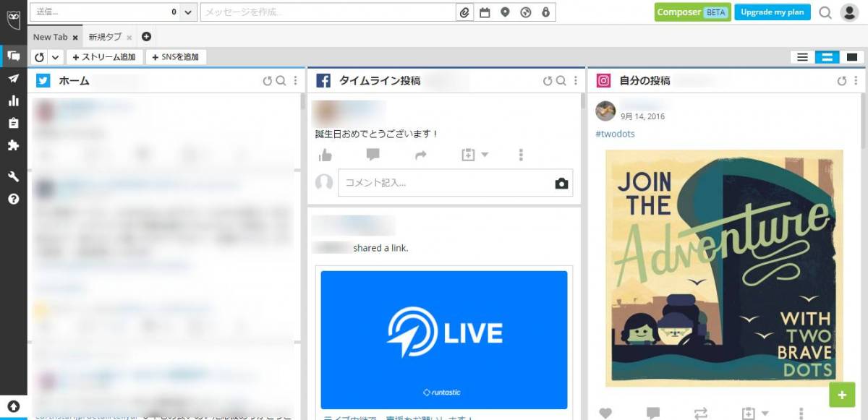
Task: Share the birthday Facebook post
Action: click(x=421, y=155)
